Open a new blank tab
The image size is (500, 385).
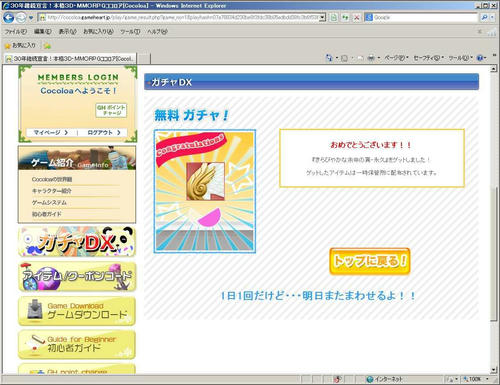pyautogui.click(x=144, y=59)
